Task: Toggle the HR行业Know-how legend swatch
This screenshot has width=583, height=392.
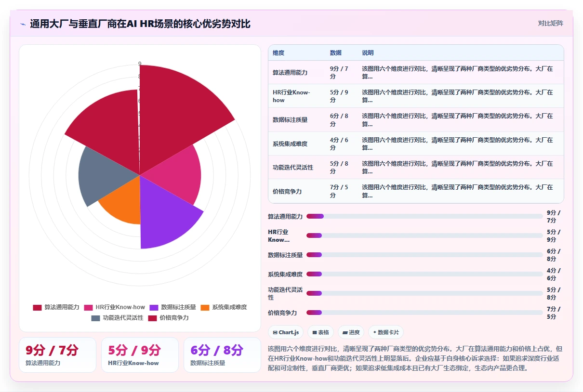Action: (88, 307)
